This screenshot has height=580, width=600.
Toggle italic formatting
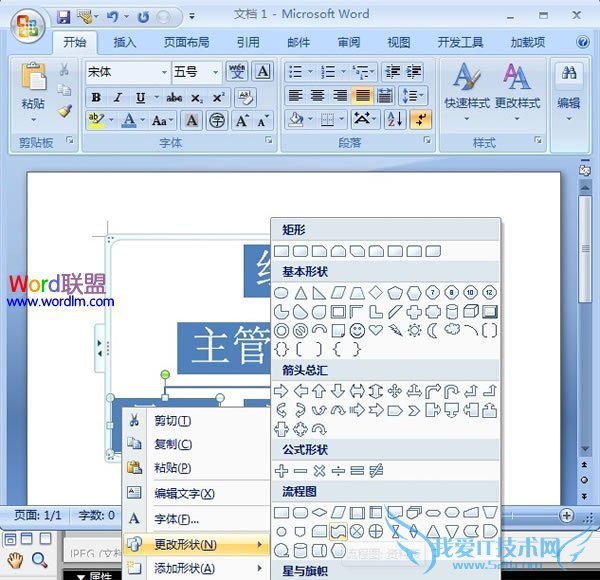(118, 98)
